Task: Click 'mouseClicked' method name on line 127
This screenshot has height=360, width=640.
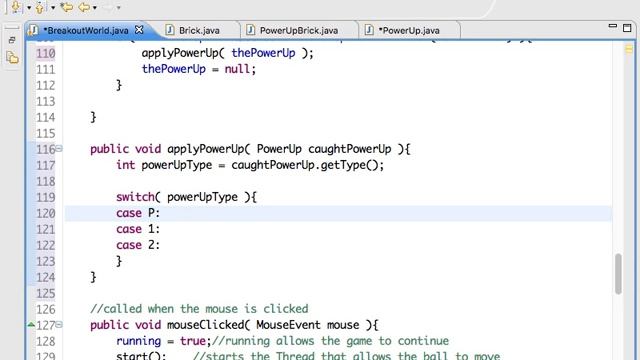Action: point(205,325)
